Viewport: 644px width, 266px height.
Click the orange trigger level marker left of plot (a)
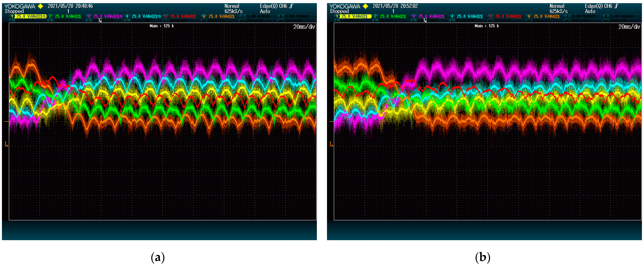coord(6,144)
